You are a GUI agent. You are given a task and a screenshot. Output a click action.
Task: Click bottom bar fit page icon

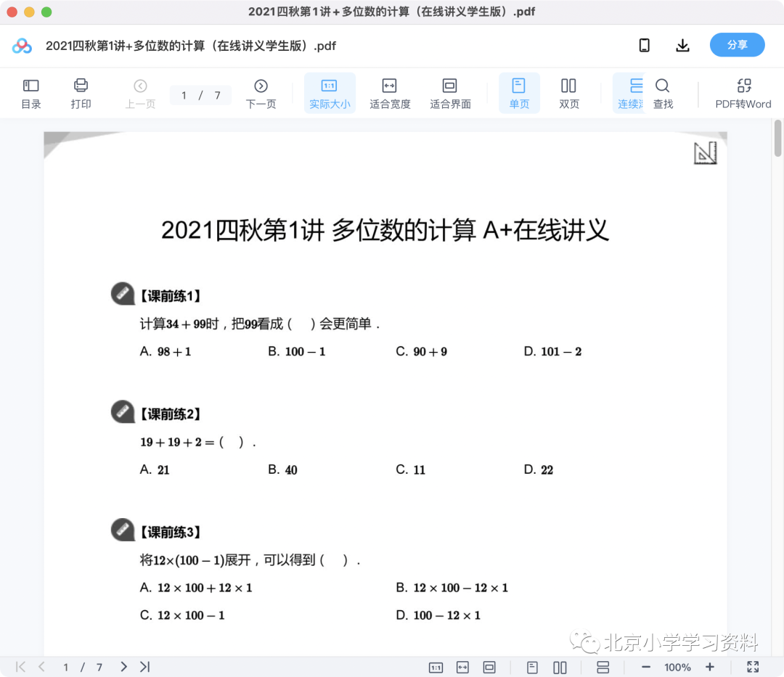tap(489, 668)
